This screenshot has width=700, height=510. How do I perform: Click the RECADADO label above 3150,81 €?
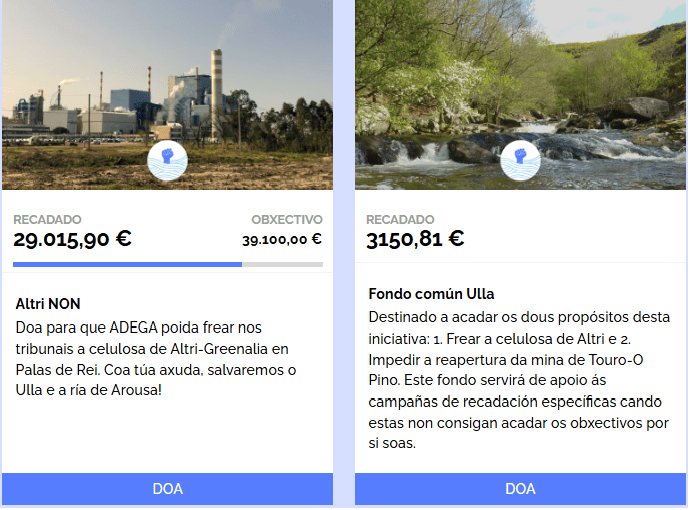point(400,219)
